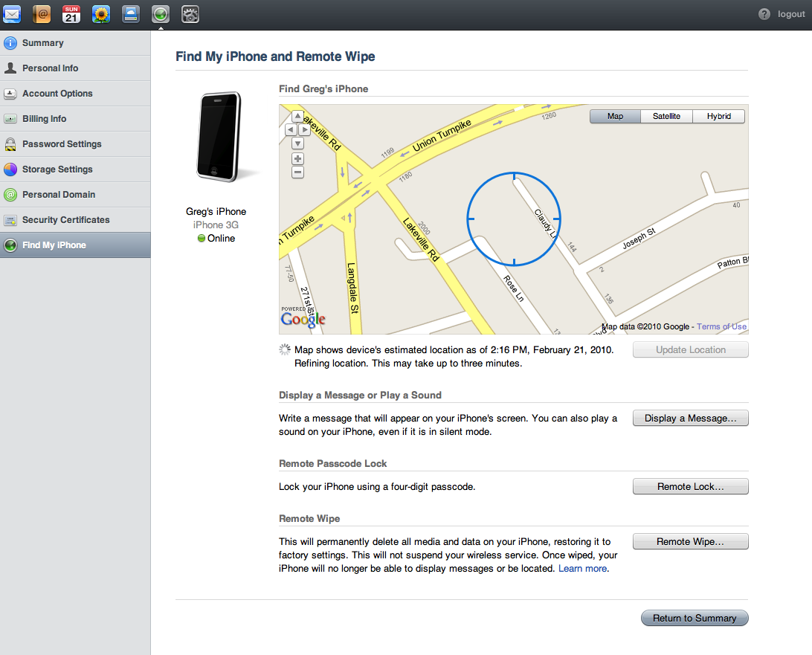Image resolution: width=812 pixels, height=655 pixels.
Task: Click the Google logo on the map
Action: (x=303, y=319)
